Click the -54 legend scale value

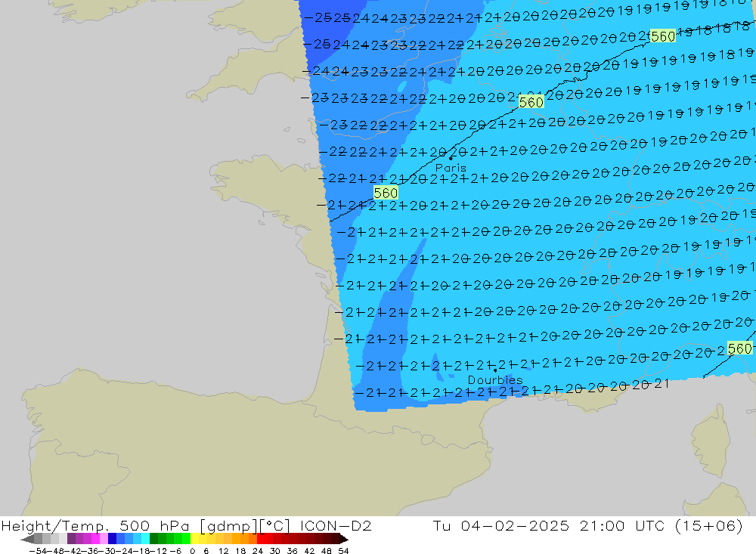(x=38, y=551)
